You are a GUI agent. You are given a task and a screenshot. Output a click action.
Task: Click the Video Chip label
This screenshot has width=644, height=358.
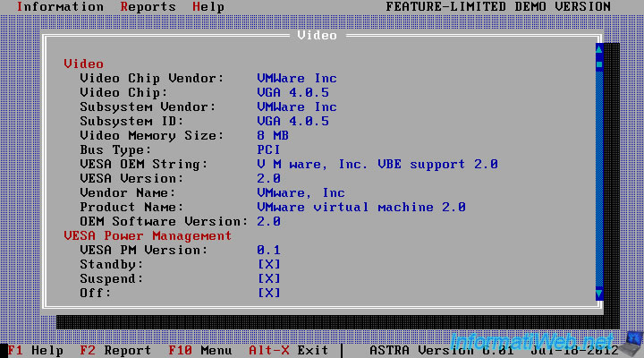(123, 92)
